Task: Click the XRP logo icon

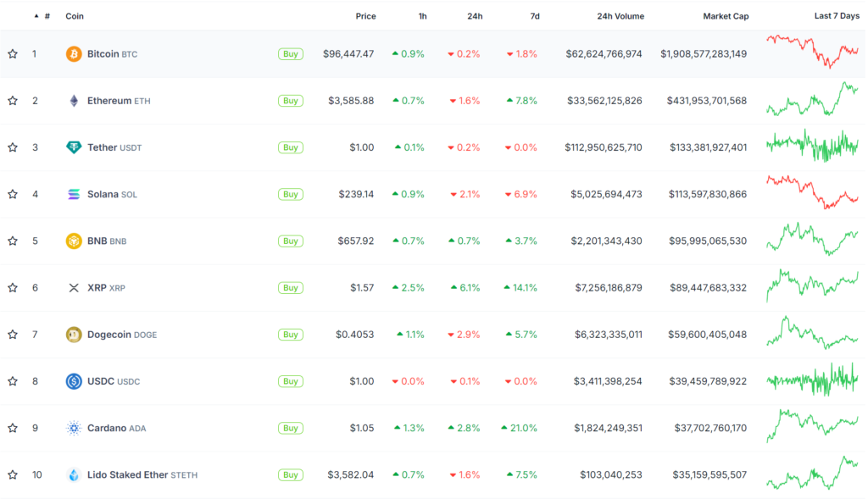Action: [74, 288]
